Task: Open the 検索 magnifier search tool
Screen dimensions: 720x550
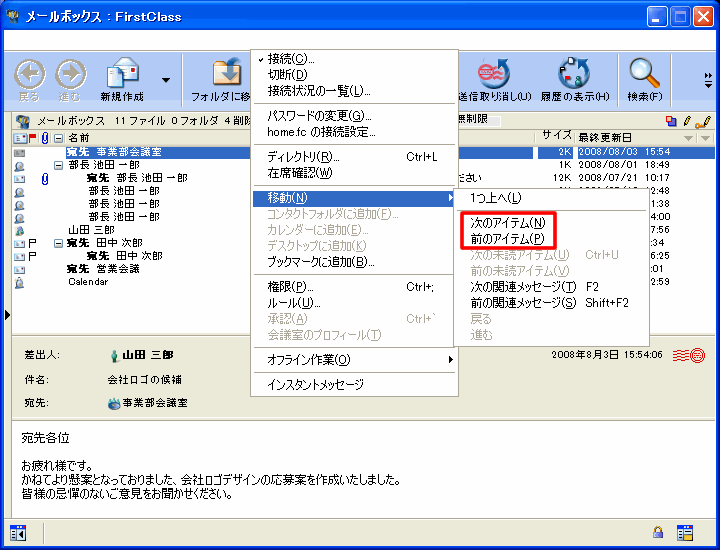Action: (644, 73)
